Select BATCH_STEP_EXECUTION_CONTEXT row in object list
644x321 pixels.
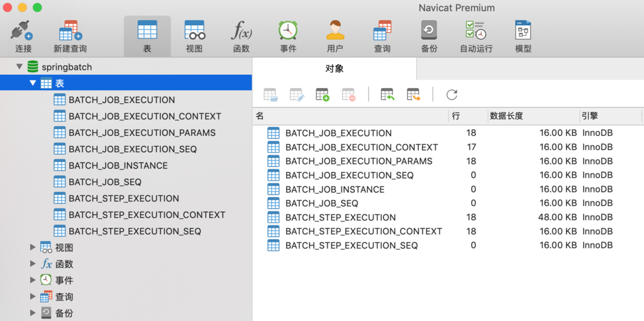point(448,232)
